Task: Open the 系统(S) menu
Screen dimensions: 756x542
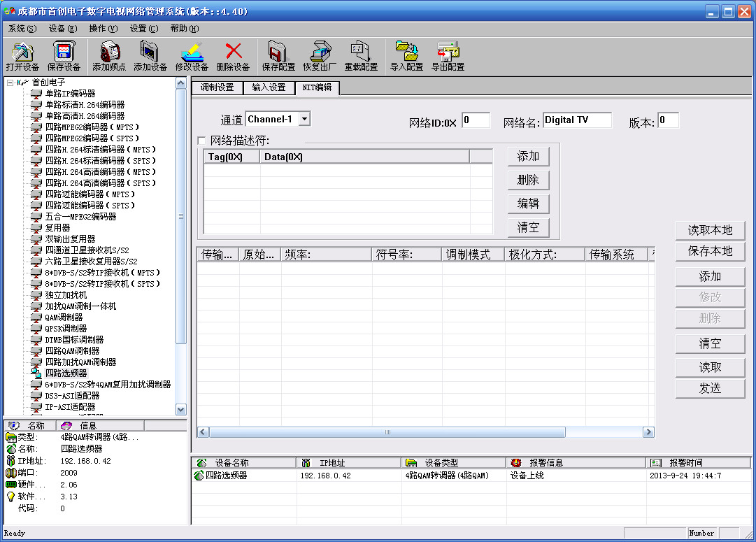Action: click(x=22, y=29)
